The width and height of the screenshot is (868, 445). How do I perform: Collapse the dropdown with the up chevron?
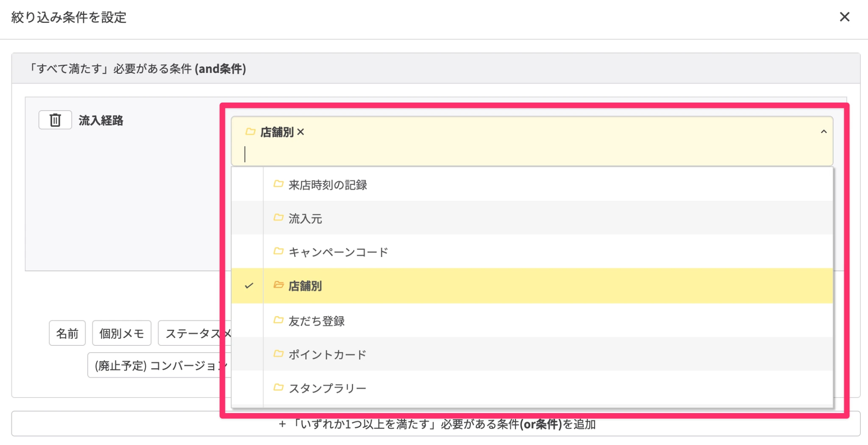click(823, 132)
